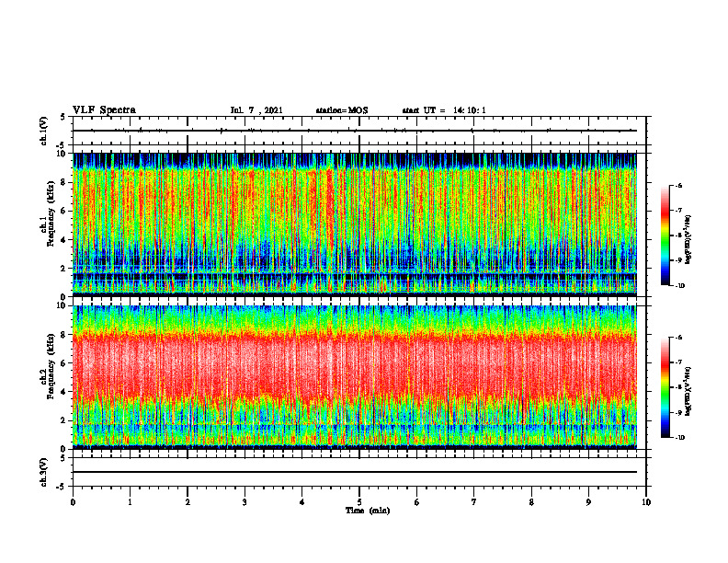Image resolution: width=728 pixels, height=563 pixels.
Task: Click inside the ch.2 spectrogram panel
Action: click(x=355, y=377)
